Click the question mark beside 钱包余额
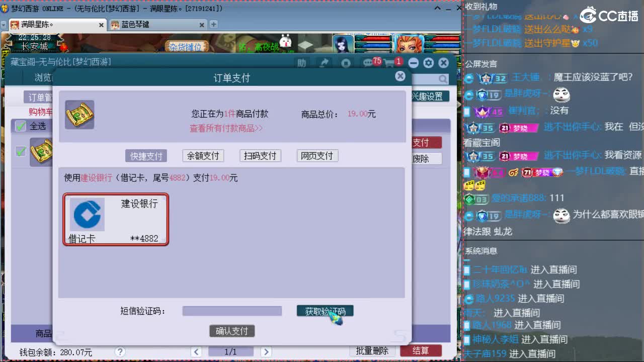The width and height of the screenshot is (644, 362). 119,351
